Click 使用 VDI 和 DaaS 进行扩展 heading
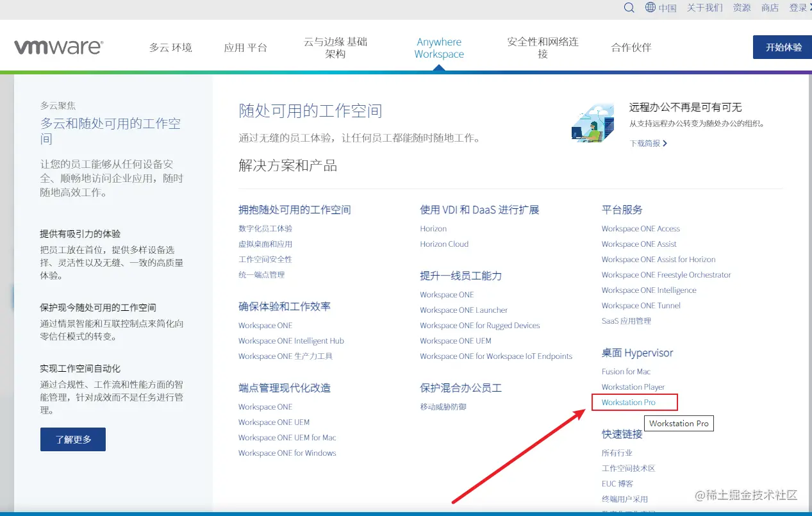This screenshot has width=812, height=516. point(479,210)
